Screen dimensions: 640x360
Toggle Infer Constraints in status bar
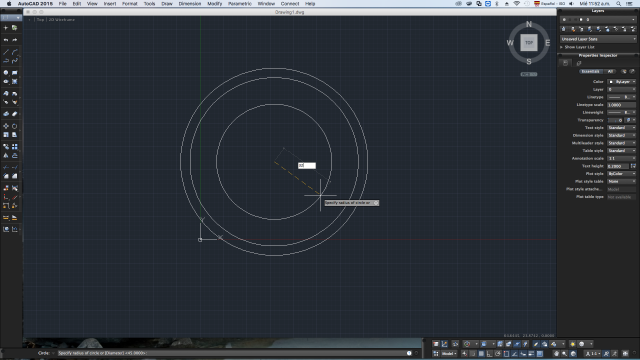tap(464, 353)
